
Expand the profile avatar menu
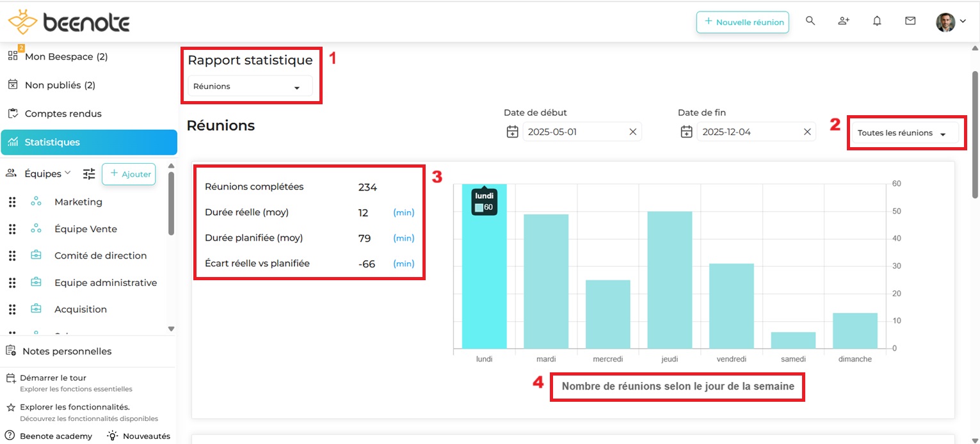(x=951, y=22)
